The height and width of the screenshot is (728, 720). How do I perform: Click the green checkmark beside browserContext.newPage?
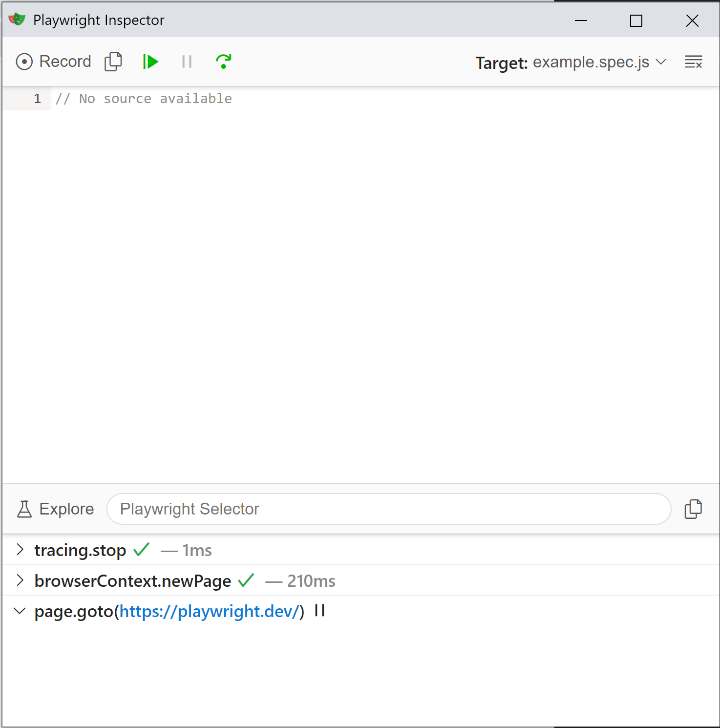coord(246,580)
